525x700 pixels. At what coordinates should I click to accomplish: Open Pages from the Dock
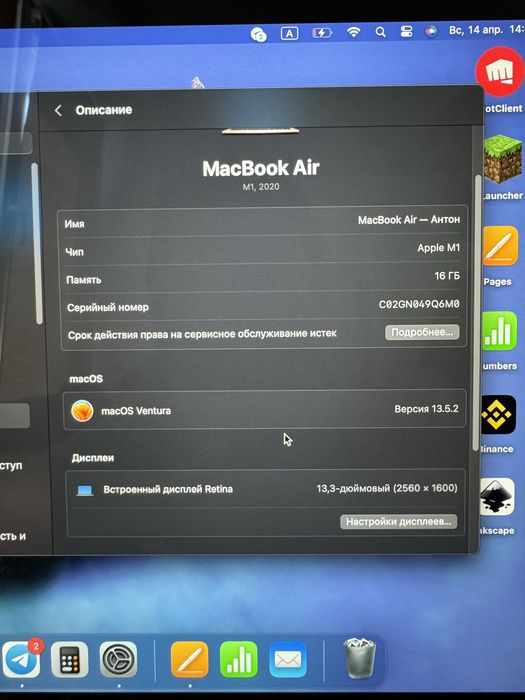tap(190, 660)
